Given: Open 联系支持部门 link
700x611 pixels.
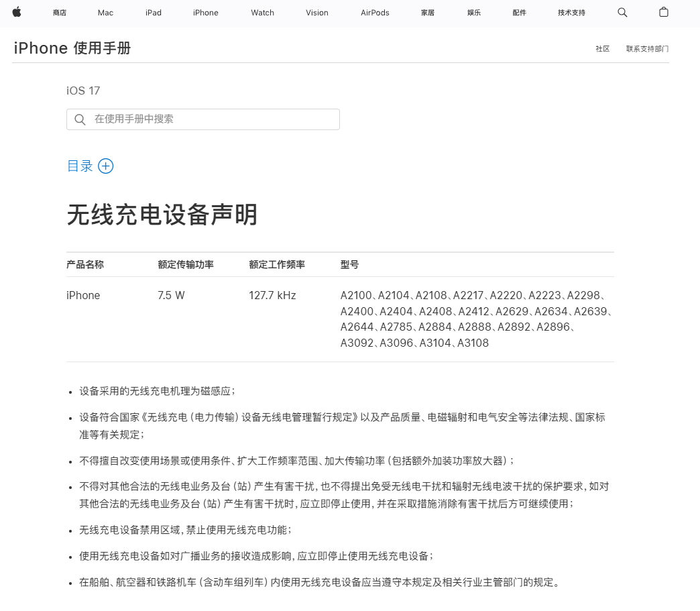Looking at the screenshot, I should point(647,49).
